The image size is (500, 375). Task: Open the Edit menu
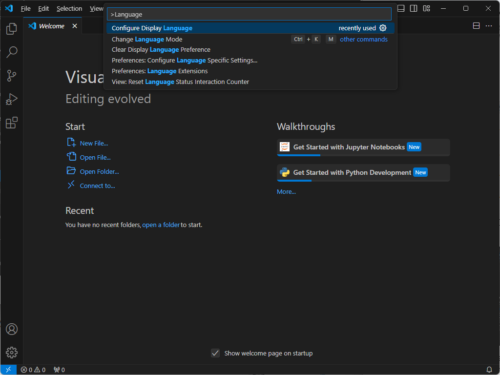[x=43, y=9]
